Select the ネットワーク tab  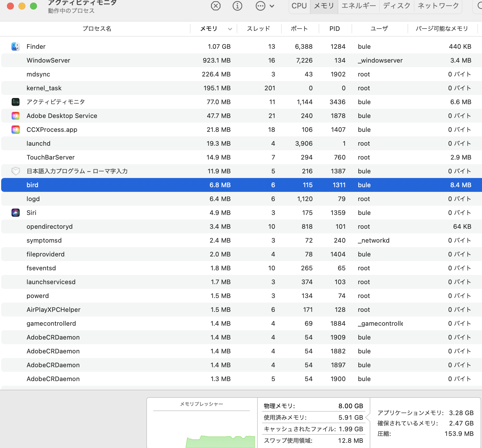(x=438, y=6)
